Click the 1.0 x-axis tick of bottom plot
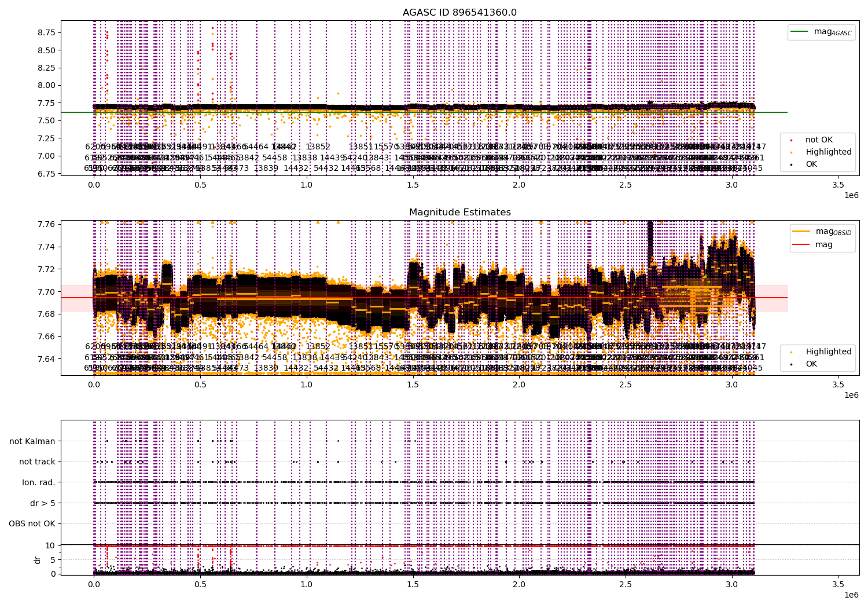Viewport: 868px width, 608px height. coord(307,585)
